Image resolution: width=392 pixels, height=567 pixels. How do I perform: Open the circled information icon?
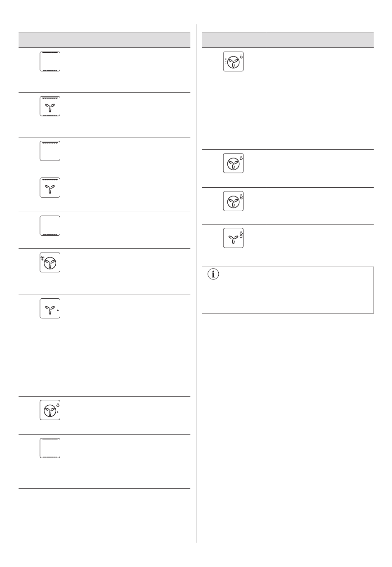click(x=213, y=274)
